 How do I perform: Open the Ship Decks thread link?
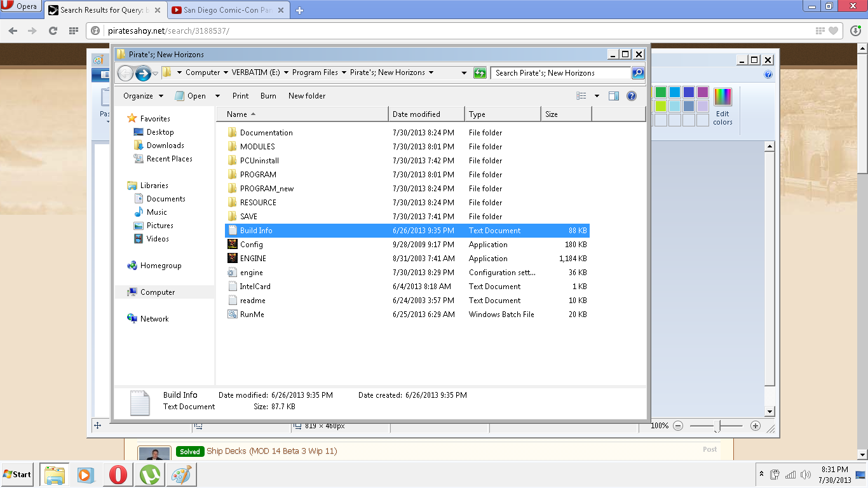click(x=271, y=451)
